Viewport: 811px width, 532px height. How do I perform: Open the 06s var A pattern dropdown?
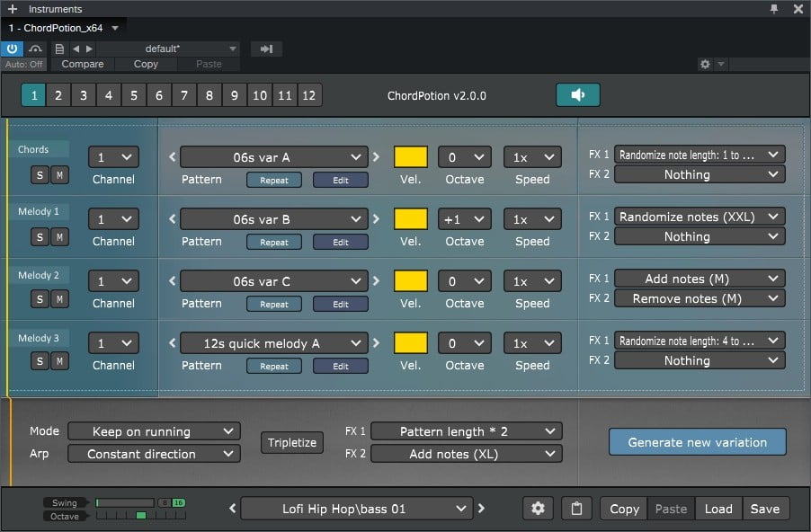tap(274, 157)
